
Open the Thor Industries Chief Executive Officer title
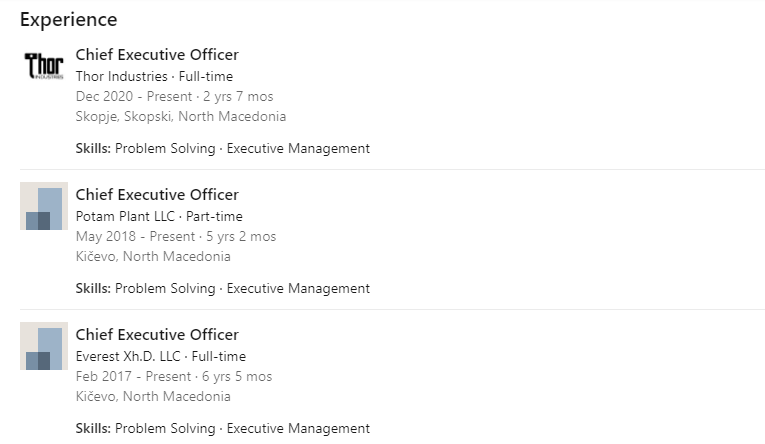click(x=157, y=55)
